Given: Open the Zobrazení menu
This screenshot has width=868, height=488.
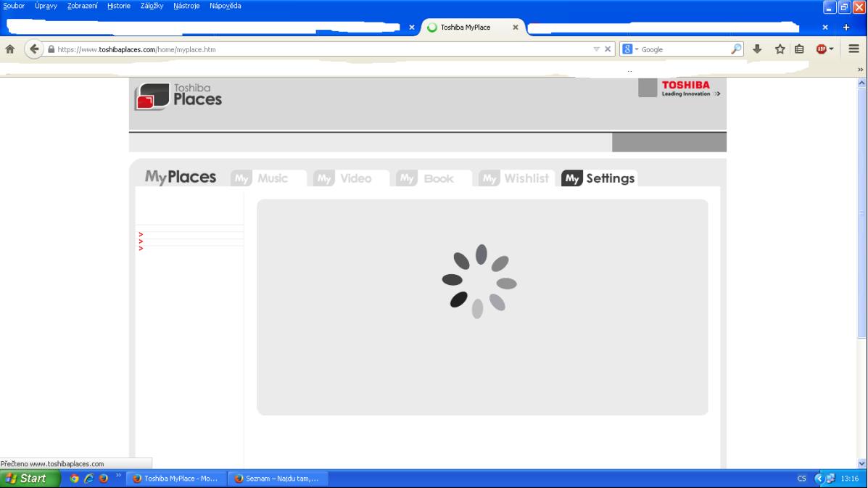Looking at the screenshot, I should [x=83, y=6].
